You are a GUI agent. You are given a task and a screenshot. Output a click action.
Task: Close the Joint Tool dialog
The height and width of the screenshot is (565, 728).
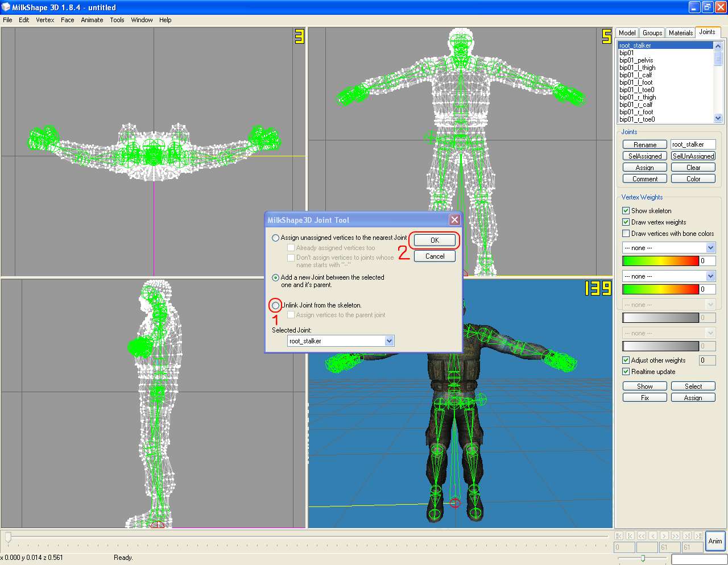[454, 220]
